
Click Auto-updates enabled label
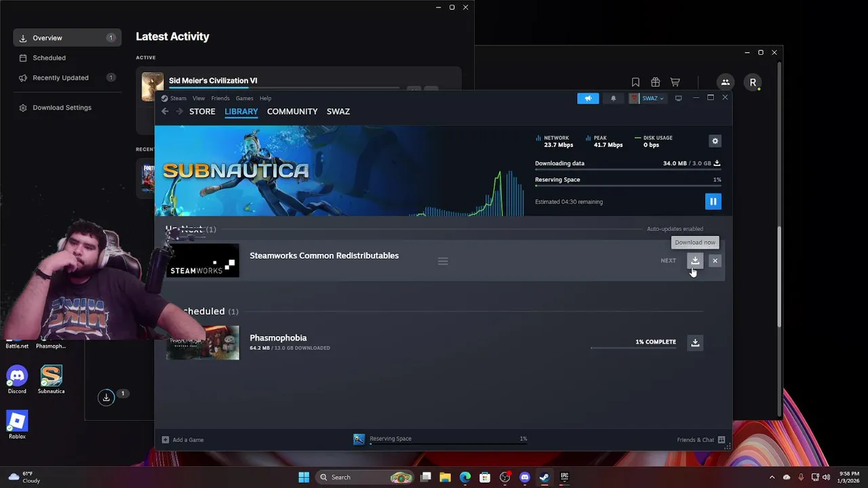point(675,229)
